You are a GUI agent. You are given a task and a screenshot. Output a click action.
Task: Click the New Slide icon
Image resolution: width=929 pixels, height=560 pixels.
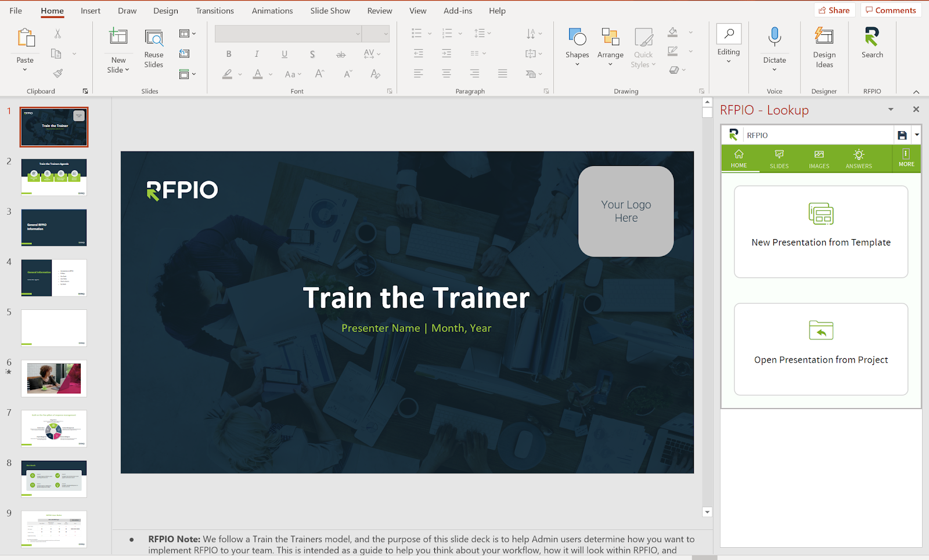tap(118, 37)
